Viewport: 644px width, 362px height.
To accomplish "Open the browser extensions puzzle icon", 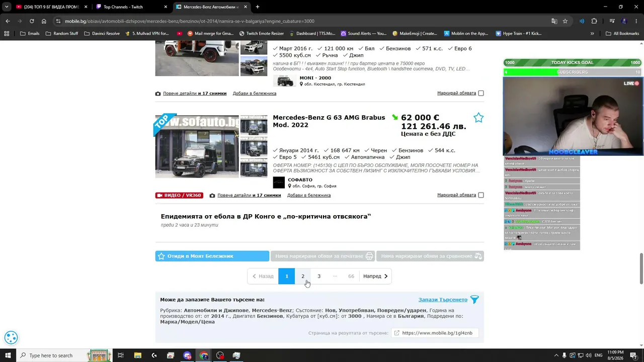I will point(594,21).
